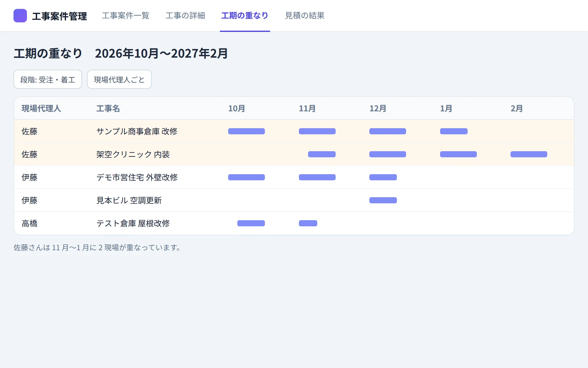Select the デモ市営住宅 外壁改修 project name
The height and width of the screenshot is (368, 588).
pyautogui.click(x=137, y=177)
